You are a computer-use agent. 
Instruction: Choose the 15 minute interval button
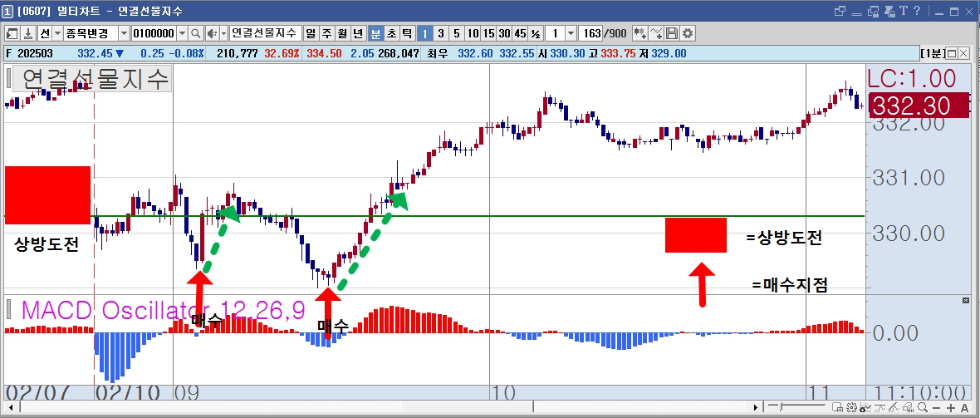(488, 33)
